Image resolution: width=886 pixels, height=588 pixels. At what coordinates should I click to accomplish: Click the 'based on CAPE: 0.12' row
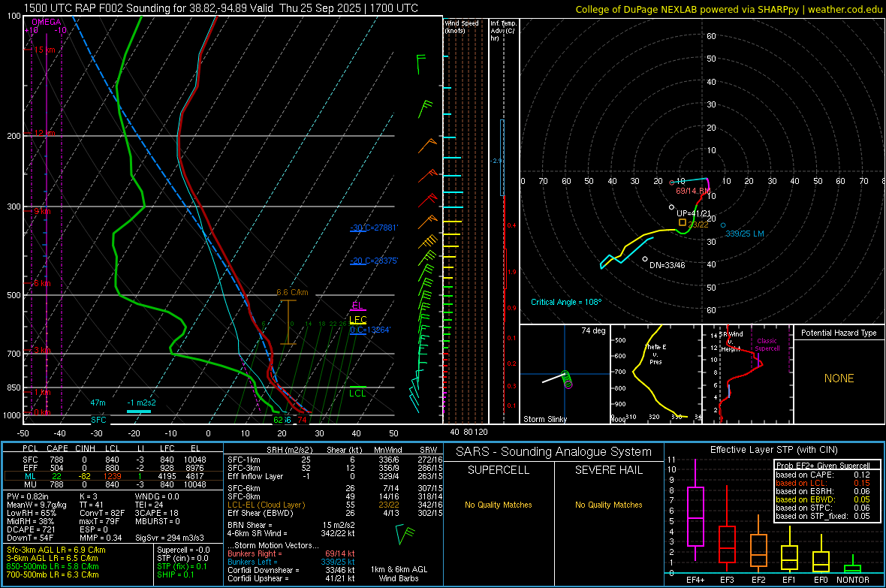click(x=823, y=475)
